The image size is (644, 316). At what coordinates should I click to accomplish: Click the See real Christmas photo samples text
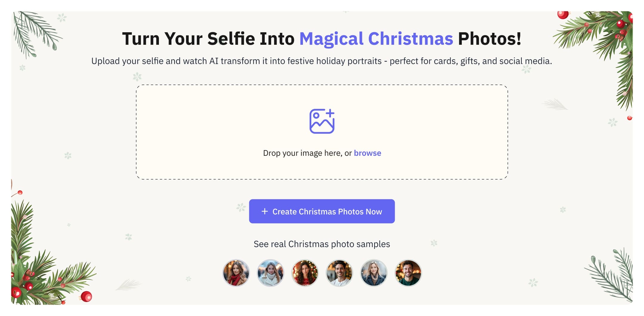tap(321, 244)
